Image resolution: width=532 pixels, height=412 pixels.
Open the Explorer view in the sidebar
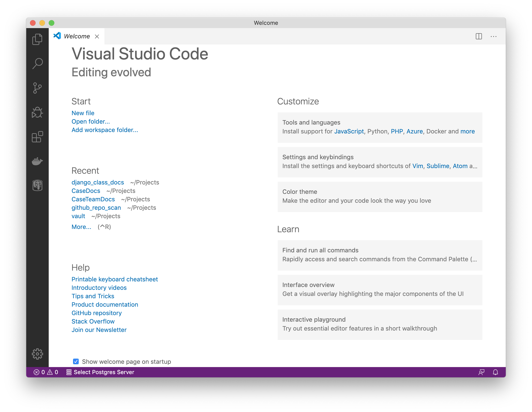(37, 39)
